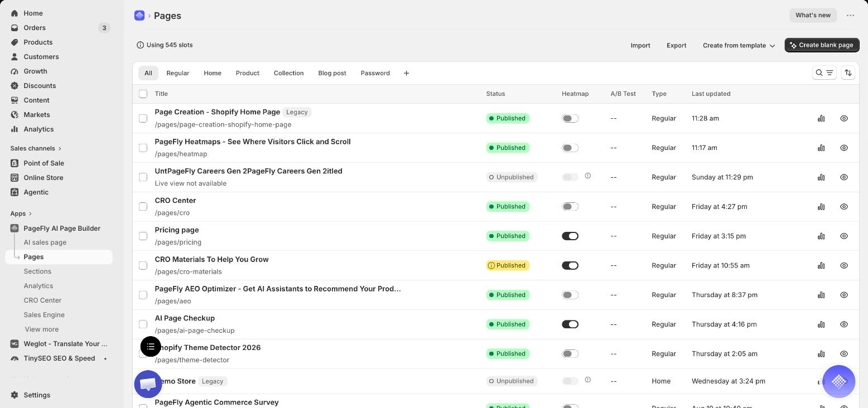Add a new view with plus tab

point(406,73)
